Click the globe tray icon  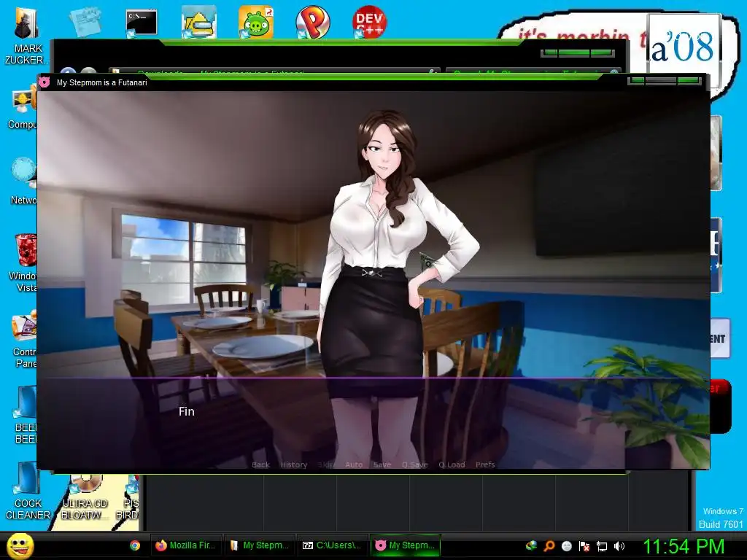[532, 545]
